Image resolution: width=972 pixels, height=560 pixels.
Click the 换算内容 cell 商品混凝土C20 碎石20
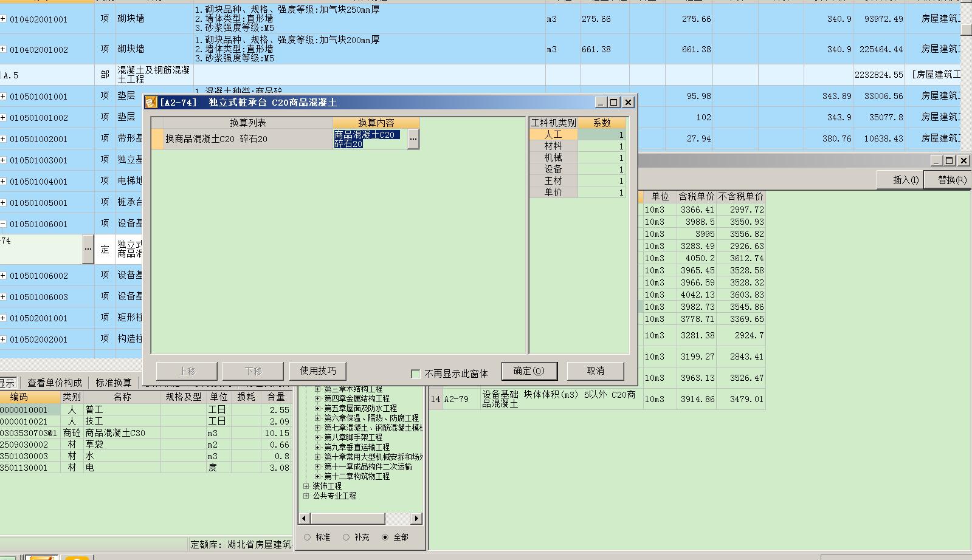(x=370, y=139)
